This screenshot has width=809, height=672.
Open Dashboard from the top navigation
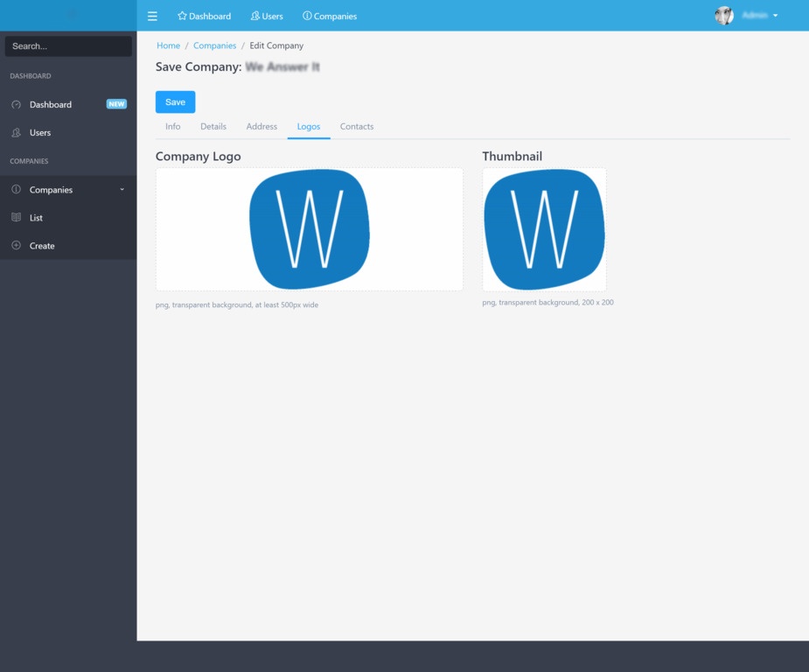coord(205,16)
